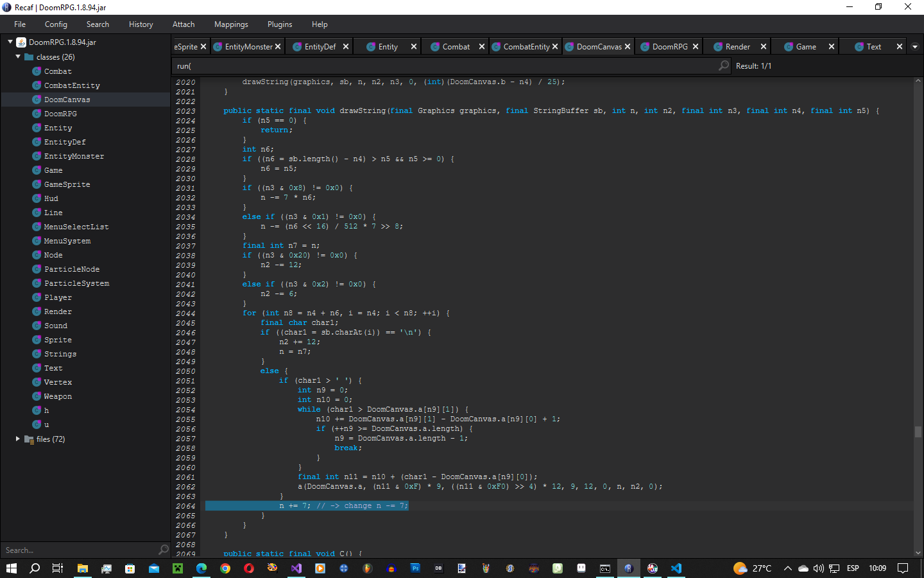Image resolution: width=924 pixels, height=578 pixels.
Task: Switch to the DoomRPG tab
Action: click(x=669, y=47)
